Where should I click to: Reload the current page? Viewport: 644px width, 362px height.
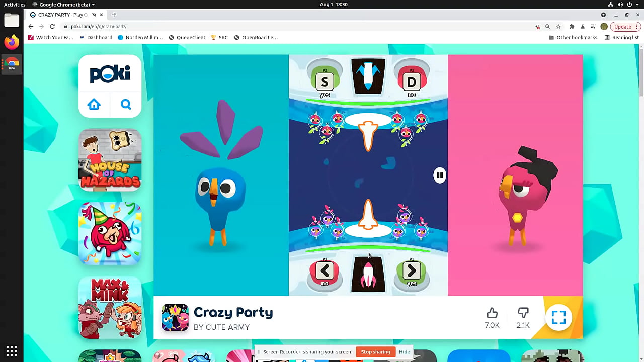(52, 26)
